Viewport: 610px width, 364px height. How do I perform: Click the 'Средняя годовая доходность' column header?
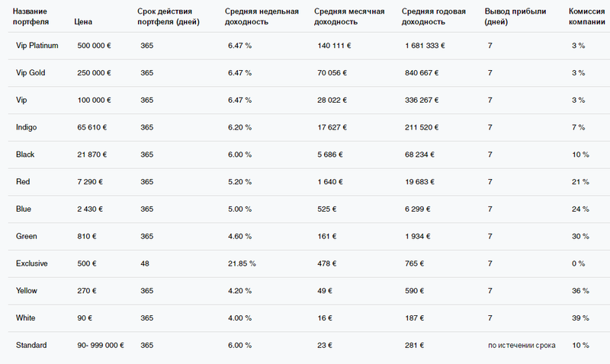tap(435, 17)
